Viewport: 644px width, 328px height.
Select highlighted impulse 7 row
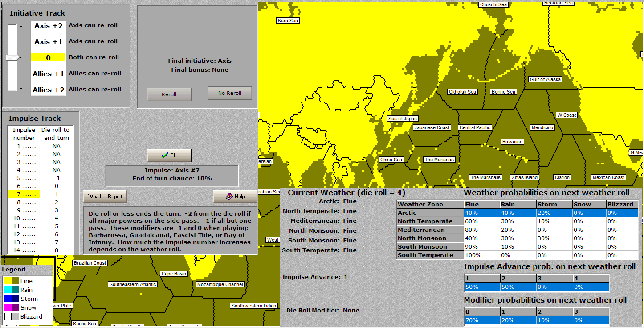click(x=41, y=194)
